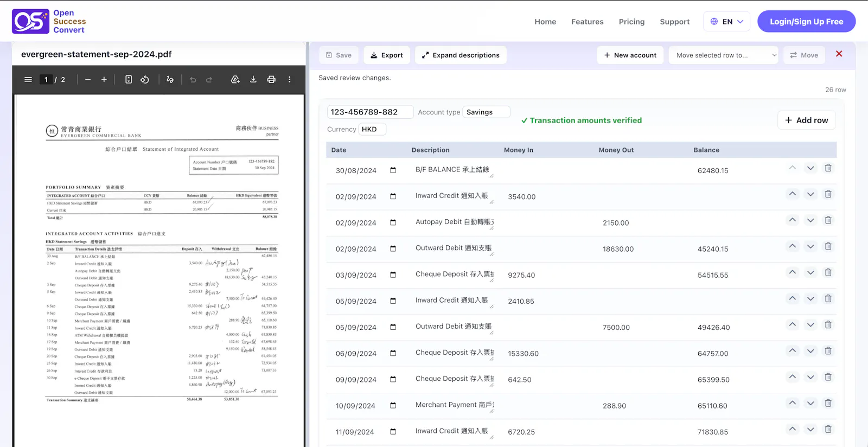
Task: Rotate the PDF document counterclockwise
Action: [x=145, y=80]
